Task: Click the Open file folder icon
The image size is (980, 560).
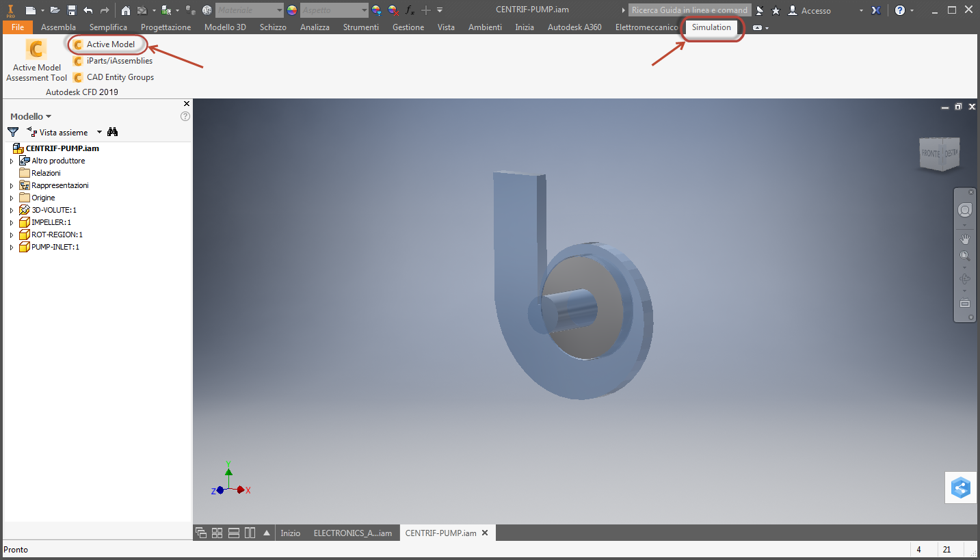Action: [55, 10]
